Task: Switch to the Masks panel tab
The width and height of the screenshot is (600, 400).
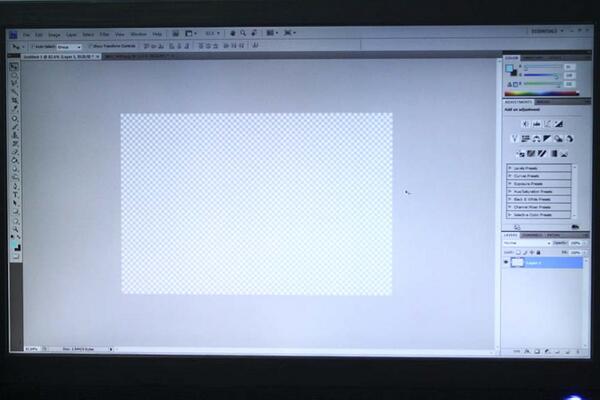Action: tap(544, 102)
